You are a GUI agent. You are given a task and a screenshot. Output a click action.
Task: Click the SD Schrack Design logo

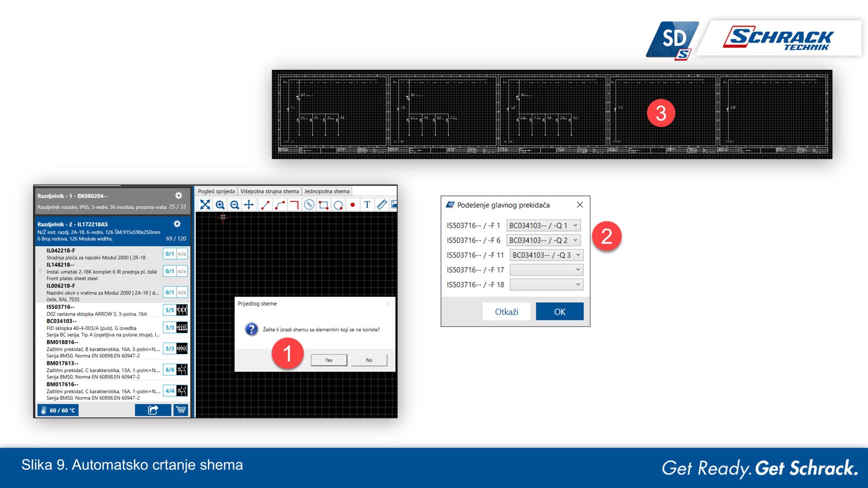(x=672, y=41)
